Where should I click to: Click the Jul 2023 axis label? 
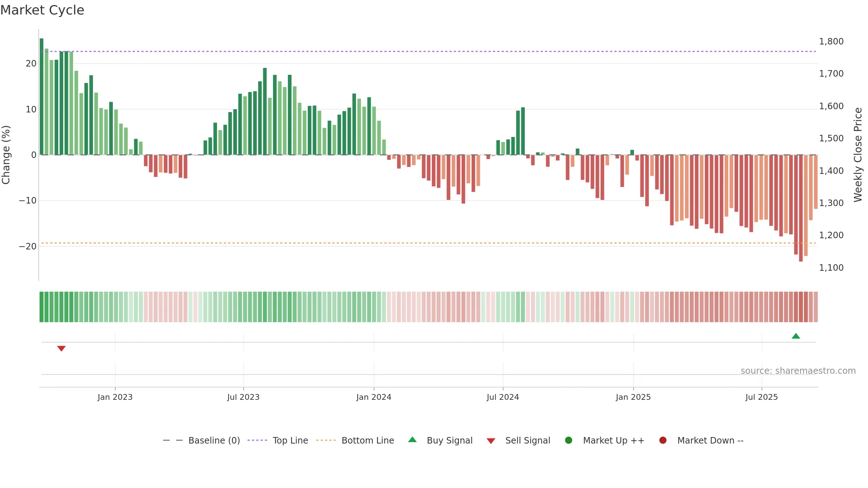point(243,397)
